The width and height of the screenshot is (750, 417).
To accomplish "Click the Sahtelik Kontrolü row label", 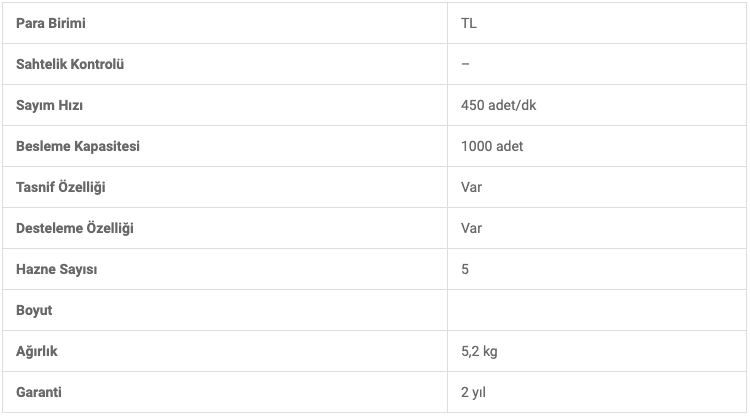I will point(70,64).
